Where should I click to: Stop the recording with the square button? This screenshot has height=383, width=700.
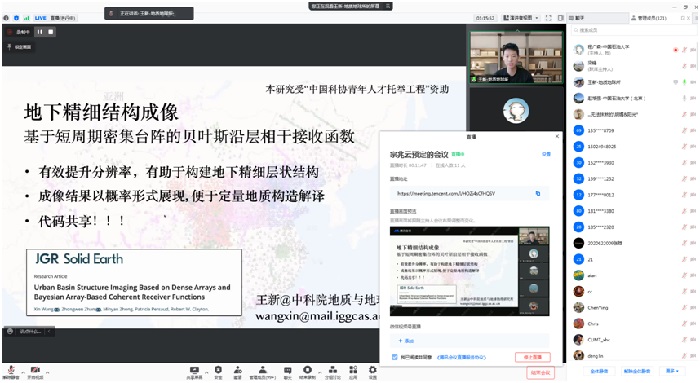pyautogui.click(x=50, y=32)
